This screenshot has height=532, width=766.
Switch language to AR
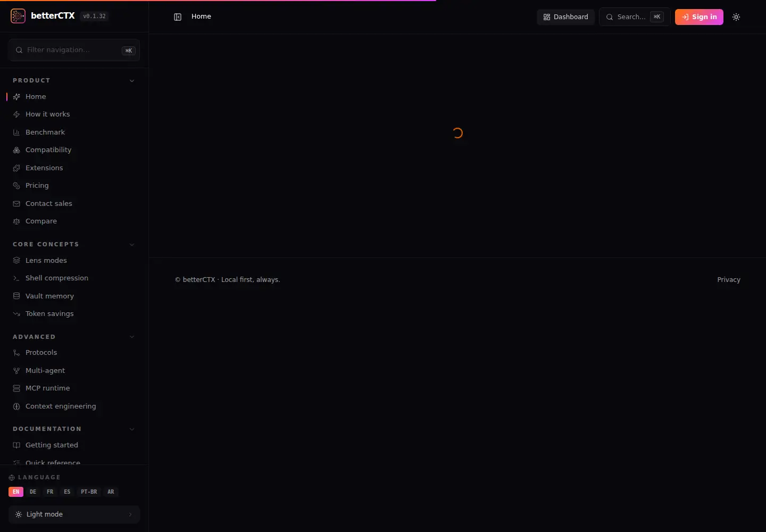click(111, 492)
